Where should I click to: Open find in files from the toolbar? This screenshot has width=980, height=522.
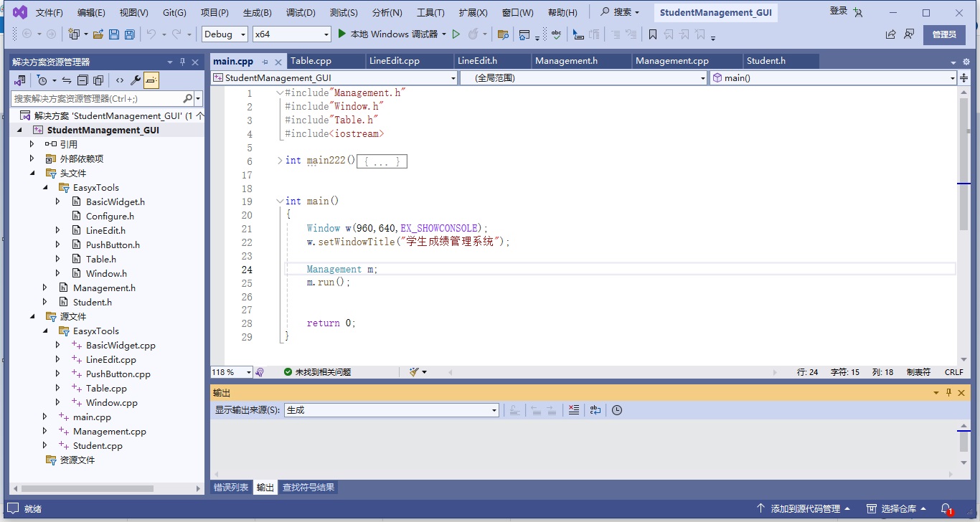503,34
